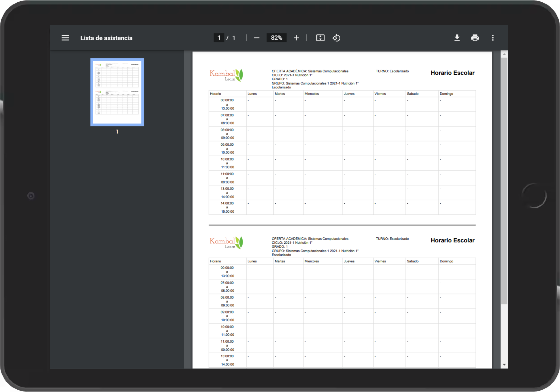Click '14:00:00 a 15:00:00' row in first table
The height and width of the screenshot is (392, 560).
pos(342,207)
